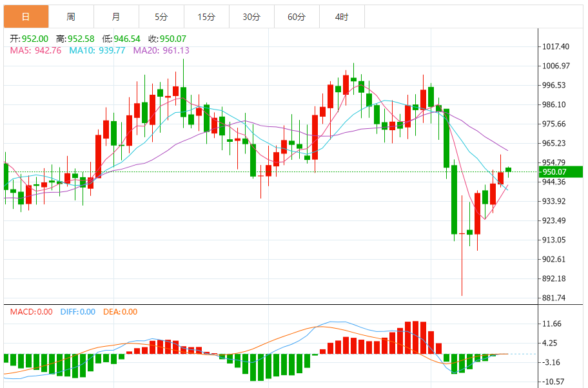Select the 日 daily chart tab
Screen dimensions: 588x388
(x=26, y=17)
